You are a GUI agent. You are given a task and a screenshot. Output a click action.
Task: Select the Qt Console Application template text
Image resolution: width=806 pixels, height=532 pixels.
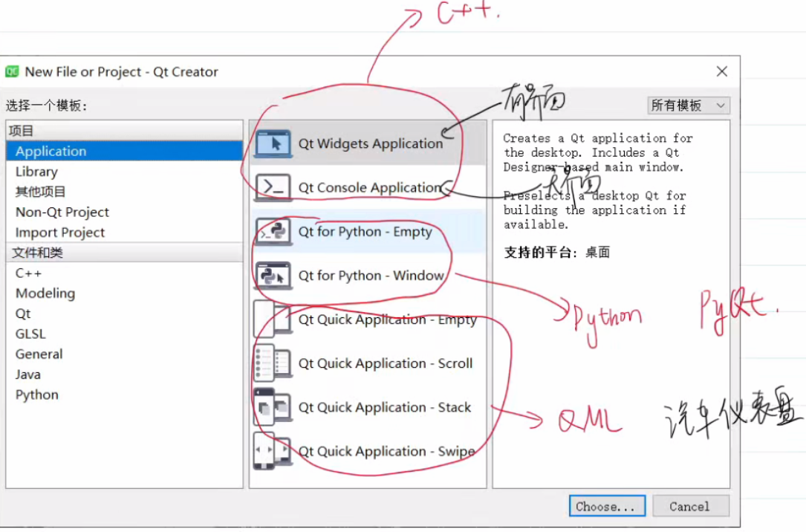370,188
